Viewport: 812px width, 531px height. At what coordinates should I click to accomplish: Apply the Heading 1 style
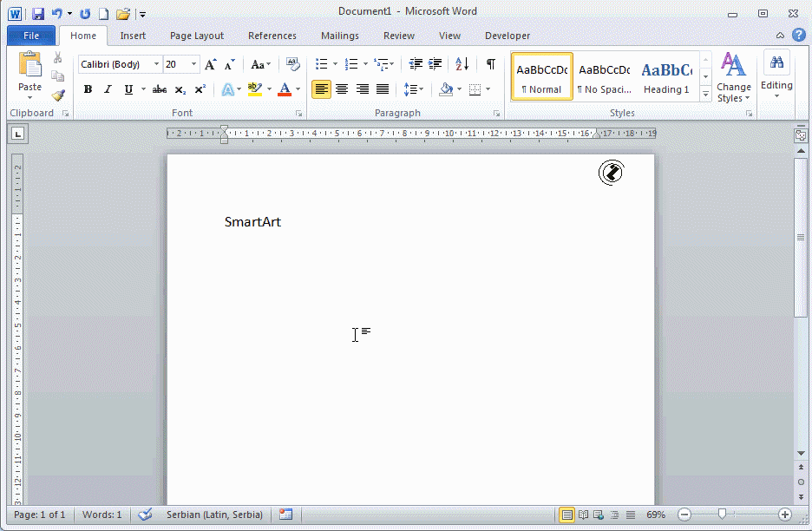point(666,77)
